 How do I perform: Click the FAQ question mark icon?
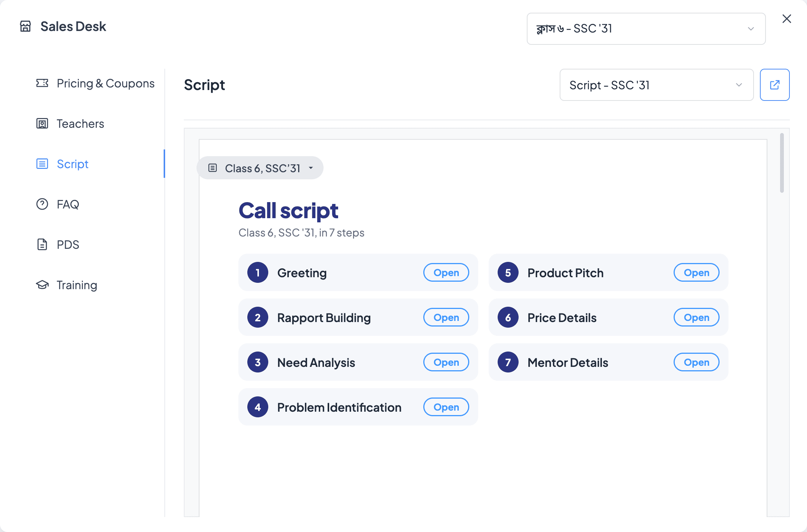pyautogui.click(x=42, y=204)
